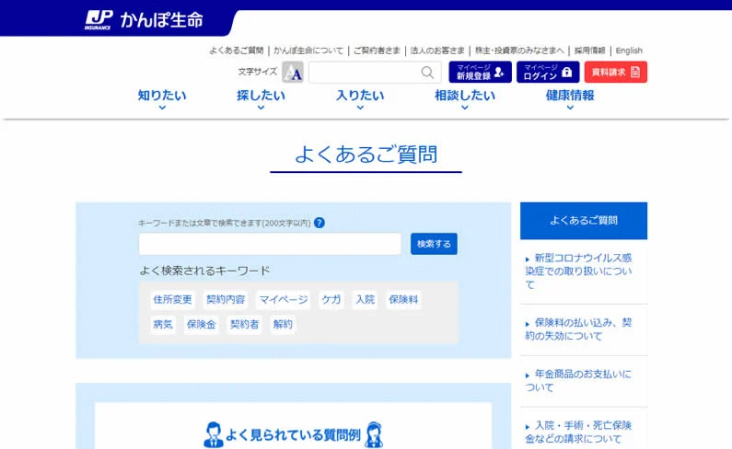732x449 pixels.
Task: Click the かんぽ生命 JP Insurance logo
Action: coord(144,20)
